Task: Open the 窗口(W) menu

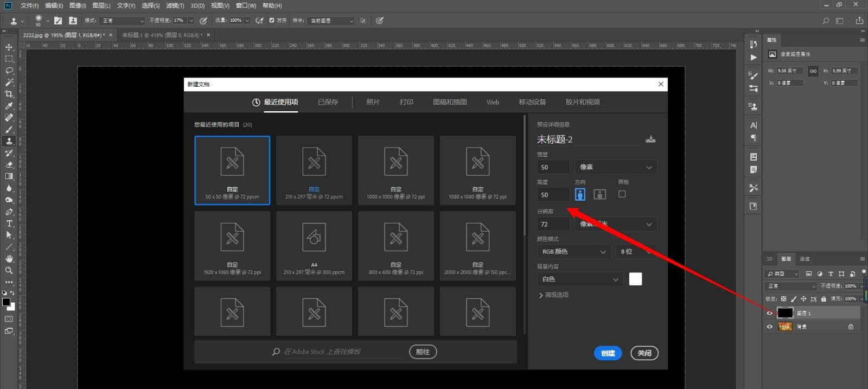Action: pos(246,5)
